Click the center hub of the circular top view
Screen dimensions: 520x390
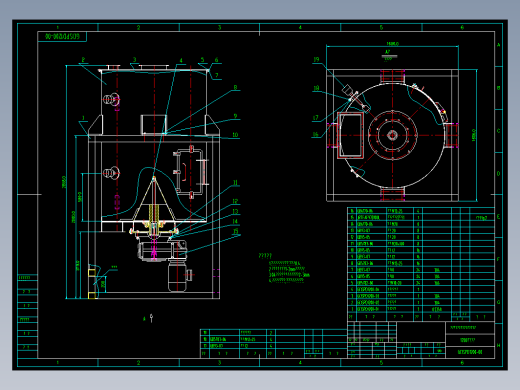pos(392,135)
